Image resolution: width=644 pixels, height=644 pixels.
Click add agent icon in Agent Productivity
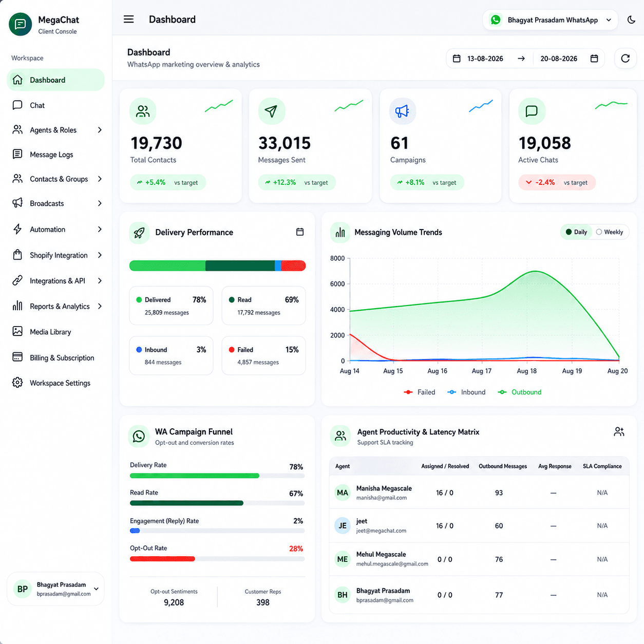619,431
